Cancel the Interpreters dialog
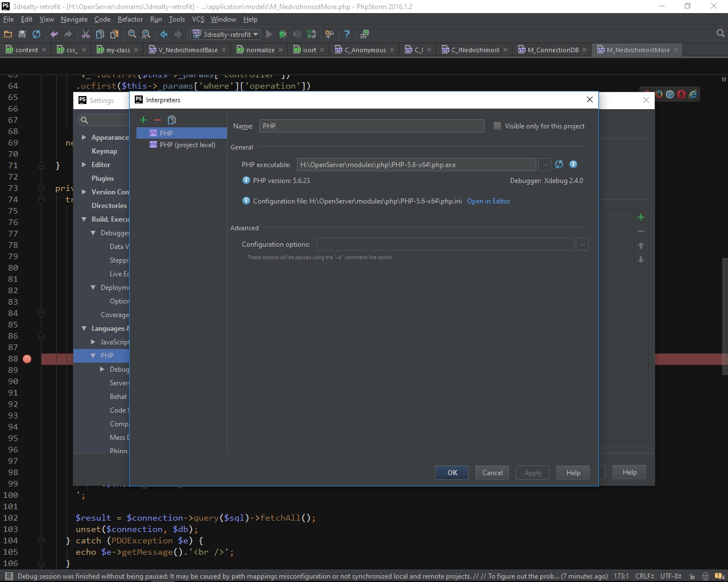Viewport: 728px width, 582px height. (x=492, y=473)
